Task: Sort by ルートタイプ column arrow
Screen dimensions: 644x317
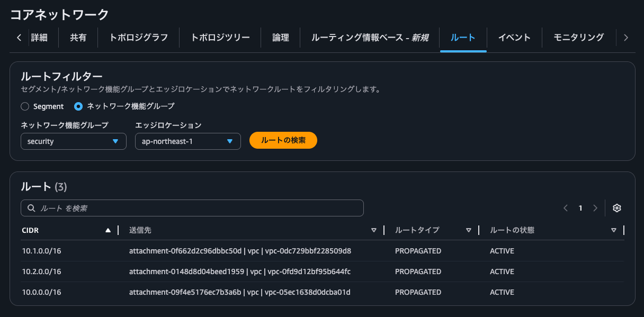Action: pos(468,230)
